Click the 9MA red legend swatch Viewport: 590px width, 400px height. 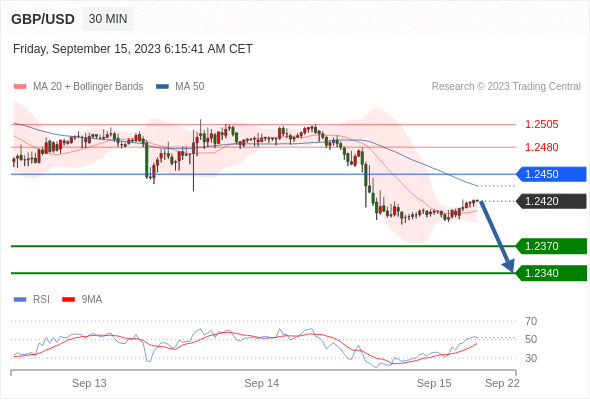[x=68, y=300]
